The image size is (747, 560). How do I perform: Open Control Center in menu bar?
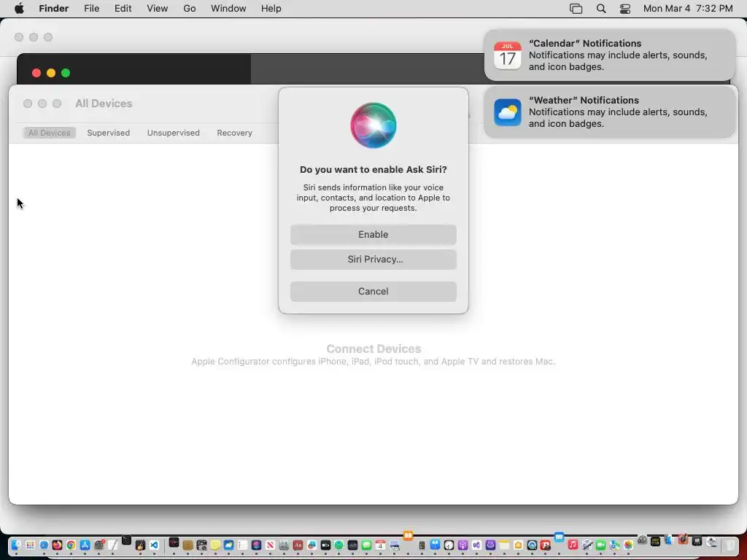(x=624, y=9)
